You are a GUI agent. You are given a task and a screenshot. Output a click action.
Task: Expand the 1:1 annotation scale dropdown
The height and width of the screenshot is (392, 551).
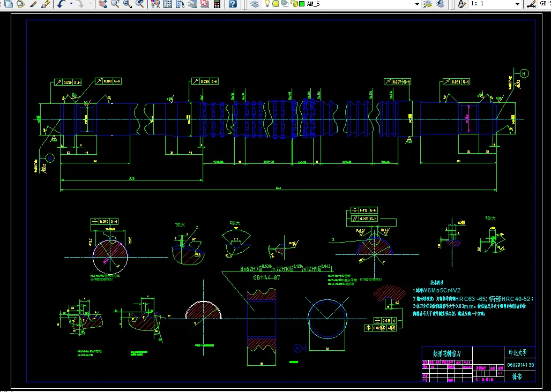[x=517, y=4]
